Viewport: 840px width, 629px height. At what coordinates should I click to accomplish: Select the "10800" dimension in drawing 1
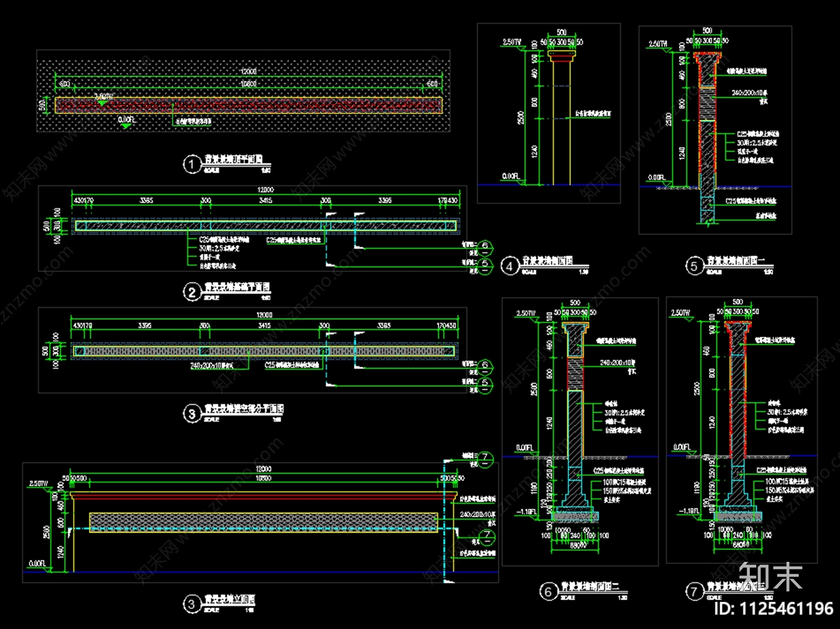click(x=248, y=84)
